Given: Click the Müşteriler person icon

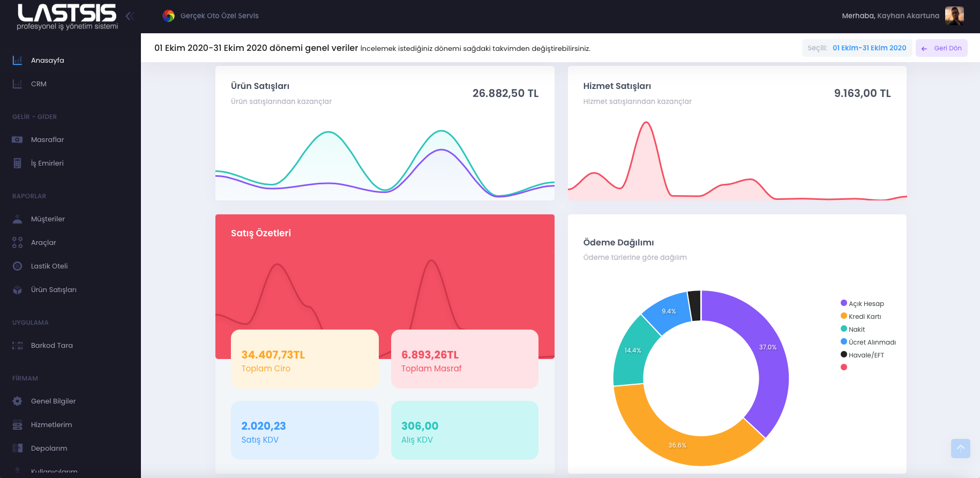Looking at the screenshot, I should (17, 219).
